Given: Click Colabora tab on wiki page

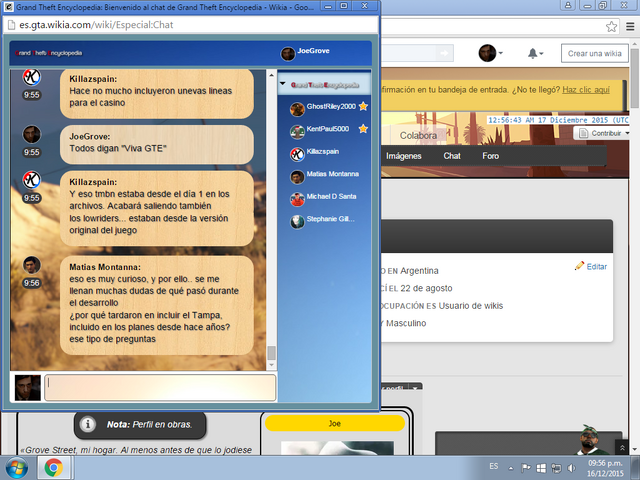Looking at the screenshot, I should pos(418,136).
